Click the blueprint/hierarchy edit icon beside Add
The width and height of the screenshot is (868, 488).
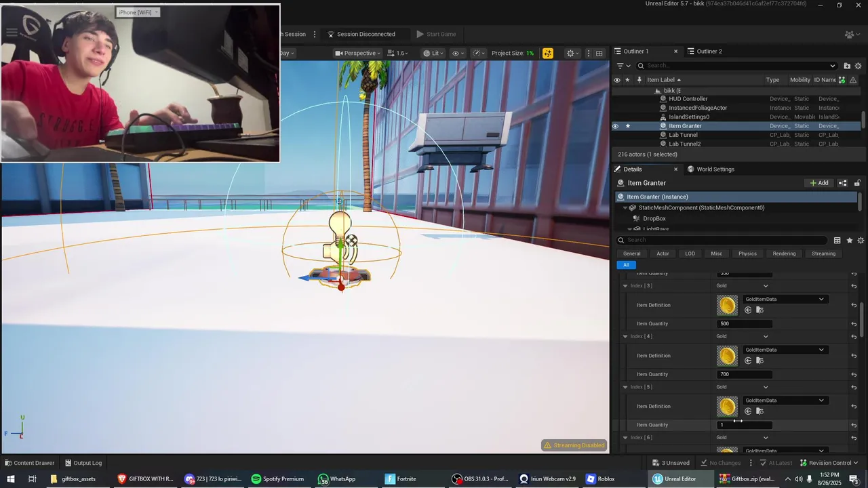(x=843, y=183)
